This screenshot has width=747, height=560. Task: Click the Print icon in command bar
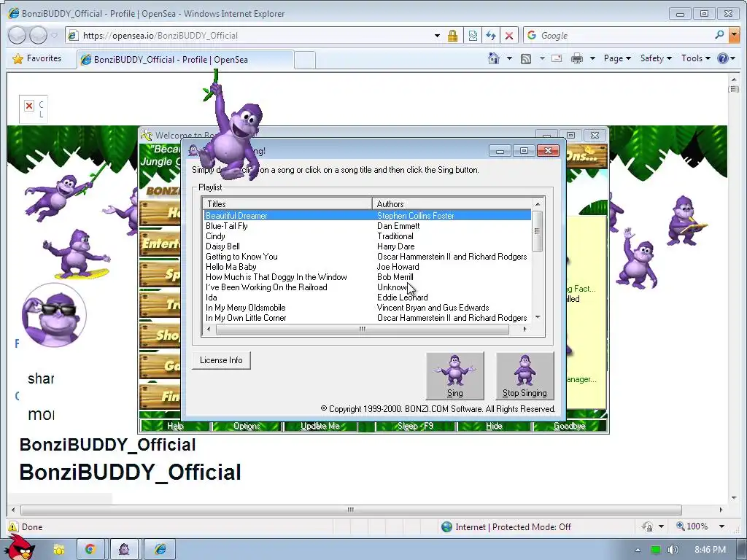click(x=576, y=58)
